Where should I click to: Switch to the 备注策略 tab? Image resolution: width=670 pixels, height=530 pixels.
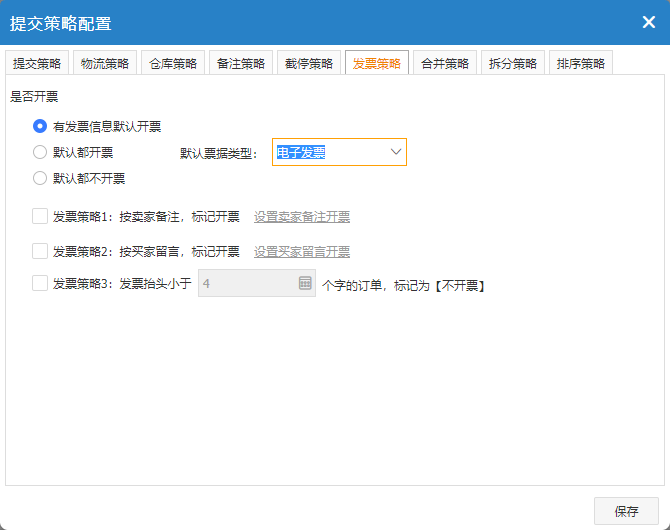coord(241,63)
